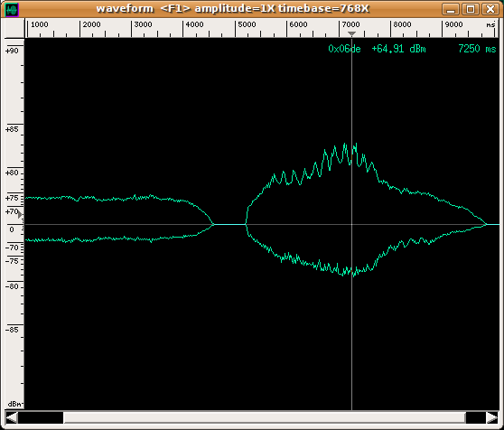Click the 0 level on amplitude scale
Viewport: 504px width, 430px height.
click(x=12, y=229)
